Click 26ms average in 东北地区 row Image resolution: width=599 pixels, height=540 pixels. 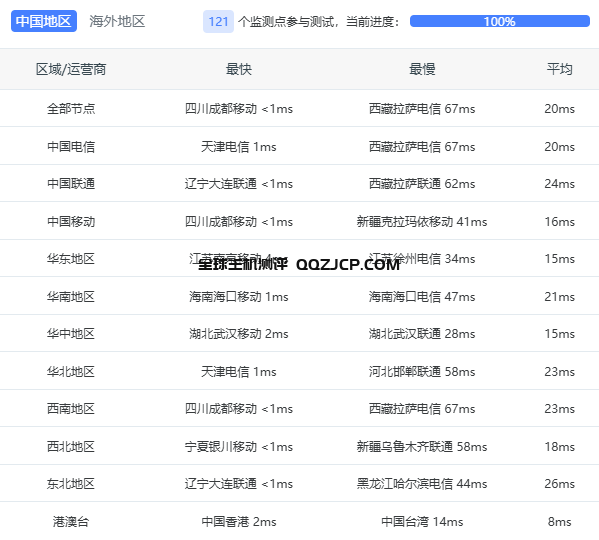click(559, 484)
